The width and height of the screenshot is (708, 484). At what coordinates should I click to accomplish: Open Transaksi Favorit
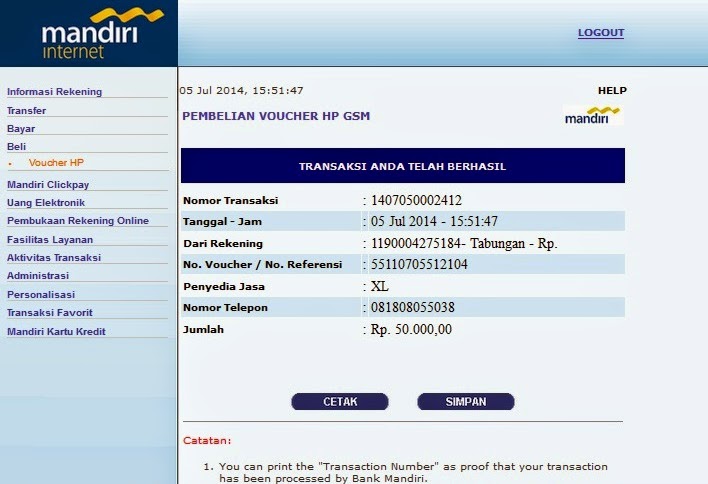click(x=49, y=313)
